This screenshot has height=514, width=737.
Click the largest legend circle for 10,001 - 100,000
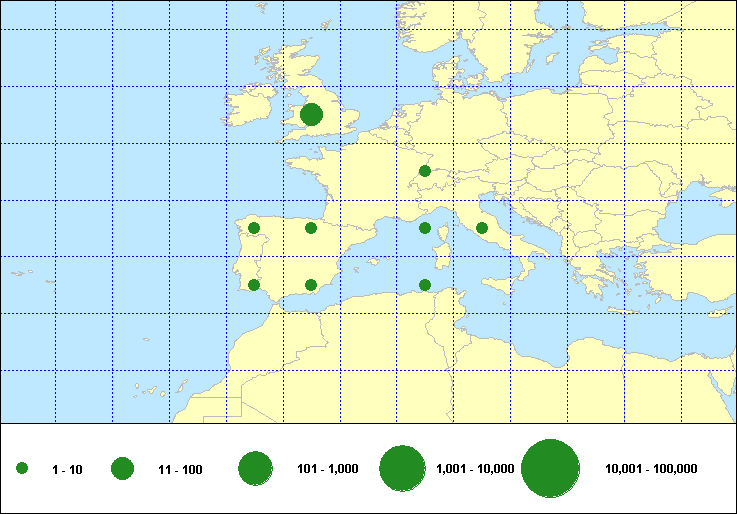(x=551, y=469)
